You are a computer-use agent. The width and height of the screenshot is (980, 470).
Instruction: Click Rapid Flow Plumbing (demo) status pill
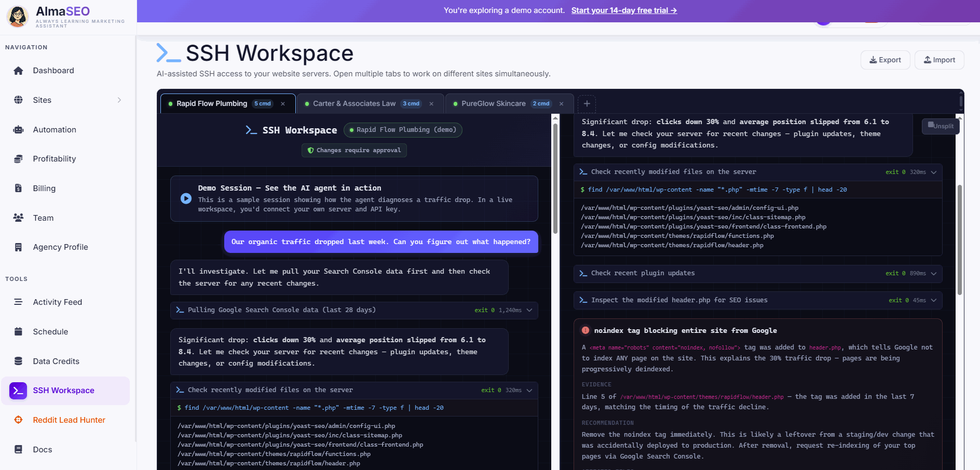pyautogui.click(x=403, y=130)
